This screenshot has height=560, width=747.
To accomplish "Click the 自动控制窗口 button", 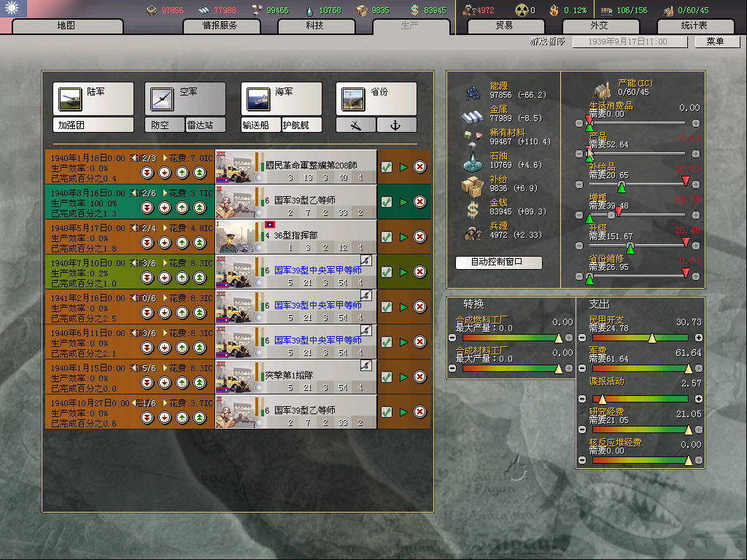I will point(499,262).
